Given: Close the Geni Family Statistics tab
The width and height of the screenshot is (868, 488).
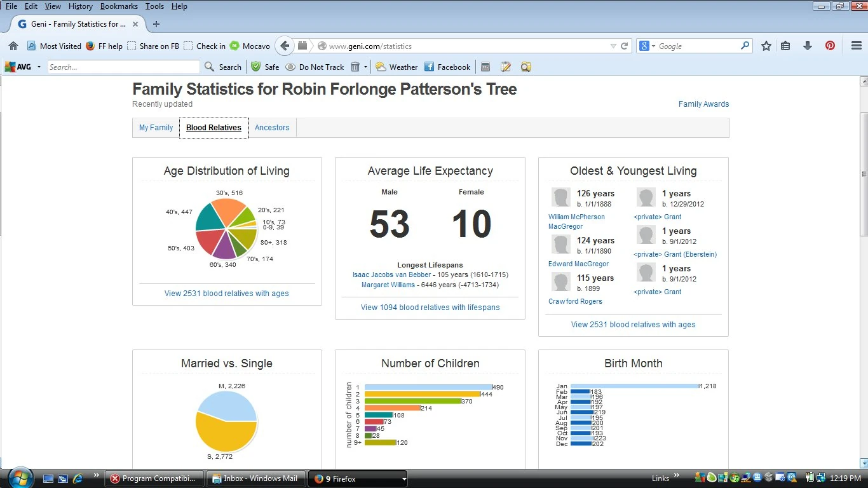Looking at the screenshot, I should point(137,24).
